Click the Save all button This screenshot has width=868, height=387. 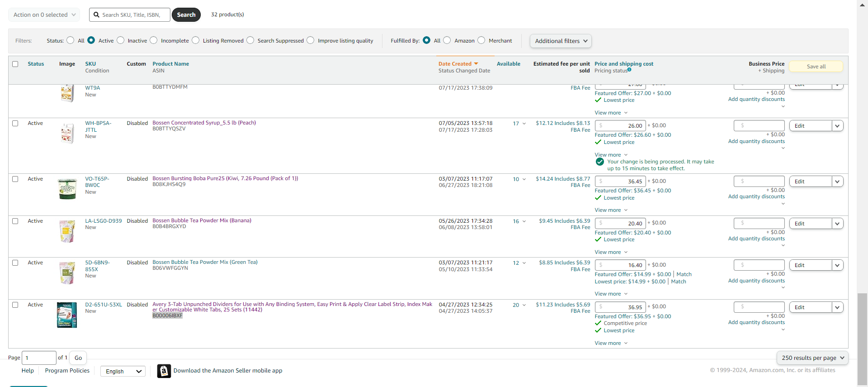tap(816, 67)
